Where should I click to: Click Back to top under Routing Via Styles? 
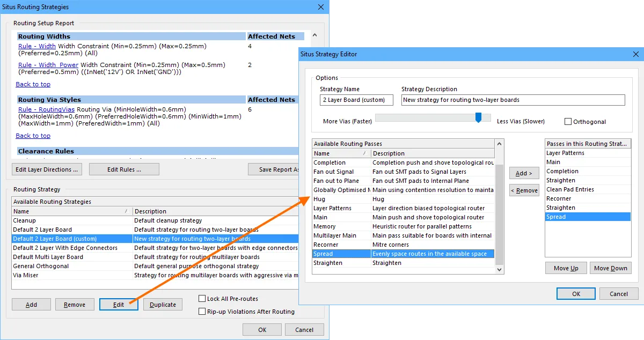point(33,136)
